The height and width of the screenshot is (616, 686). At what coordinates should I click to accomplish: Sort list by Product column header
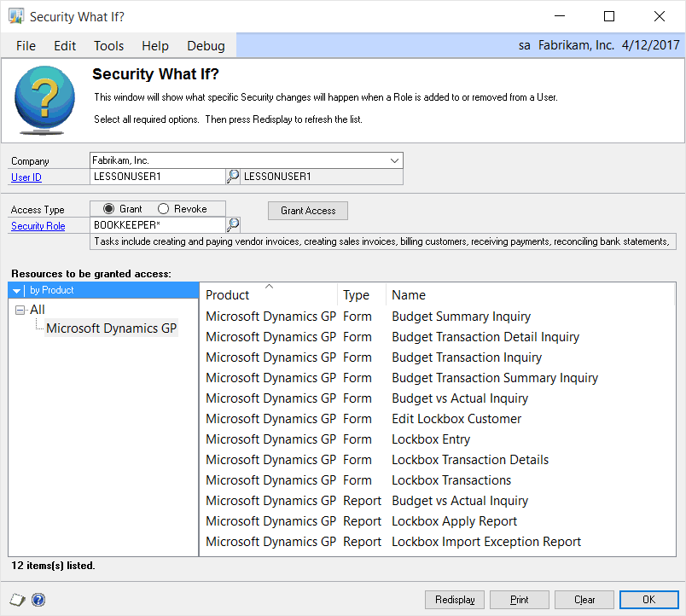click(x=268, y=295)
